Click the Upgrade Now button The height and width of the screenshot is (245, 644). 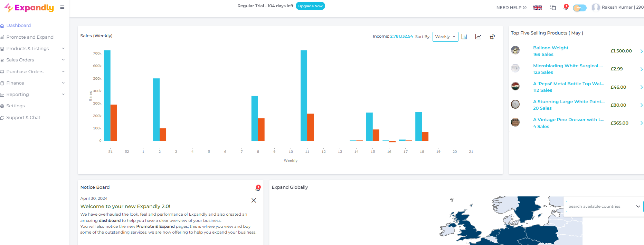coord(310,6)
